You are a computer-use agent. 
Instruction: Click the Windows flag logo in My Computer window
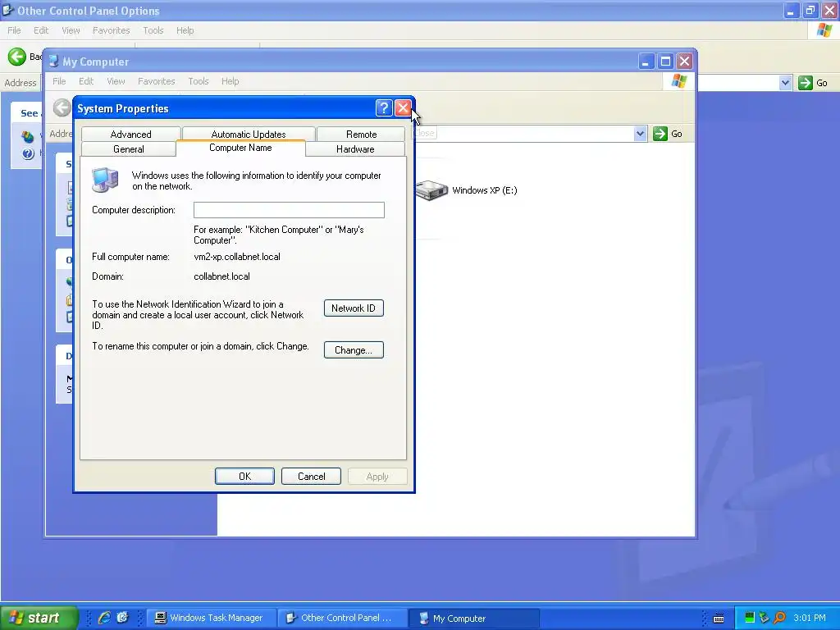pyautogui.click(x=678, y=81)
